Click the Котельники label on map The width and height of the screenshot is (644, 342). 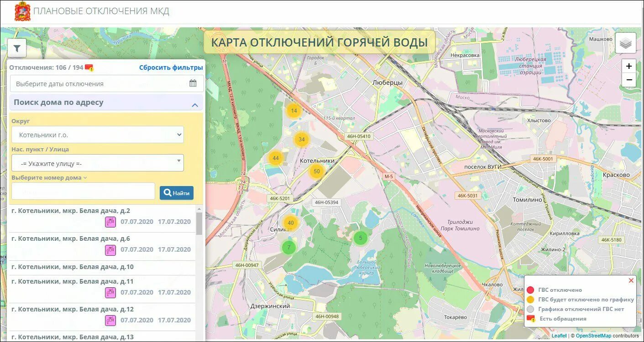pyautogui.click(x=317, y=161)
